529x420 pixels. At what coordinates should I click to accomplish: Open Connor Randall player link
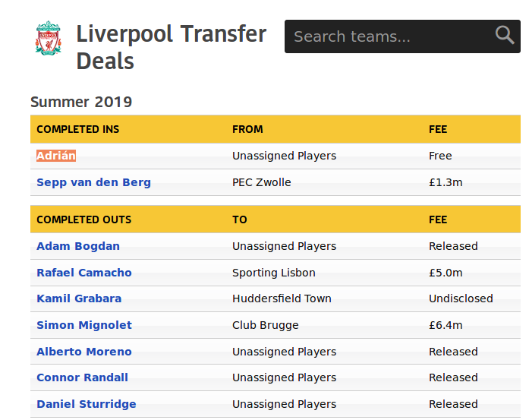pyautogui.click(x=82, y=377)
